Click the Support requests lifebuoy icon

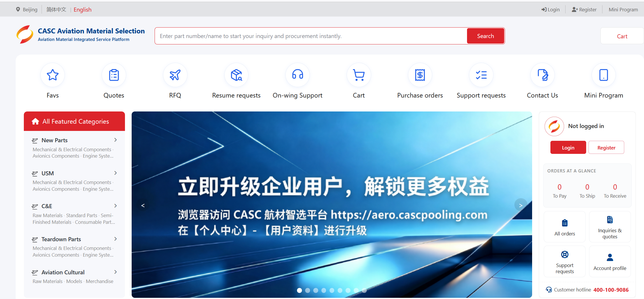pos(565,255)
